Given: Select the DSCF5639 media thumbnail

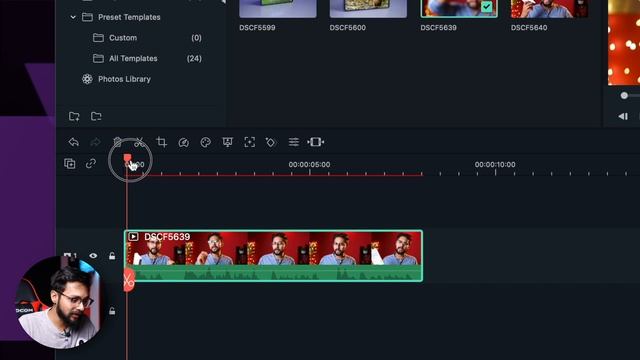Looking at the screenshot, I should [x=459, y=9].
